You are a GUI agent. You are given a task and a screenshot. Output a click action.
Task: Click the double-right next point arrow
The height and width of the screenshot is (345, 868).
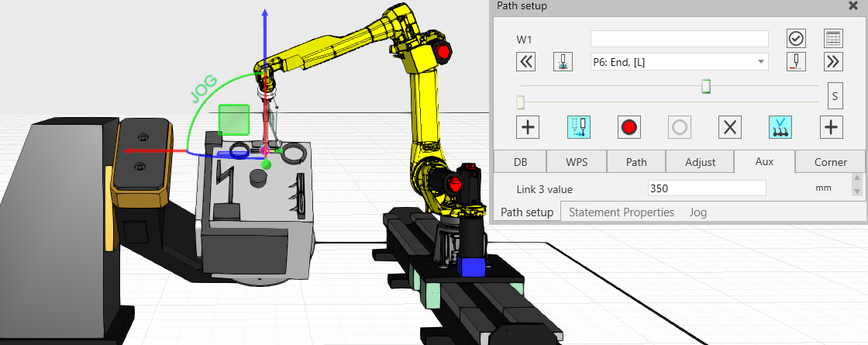click(833, 62)
